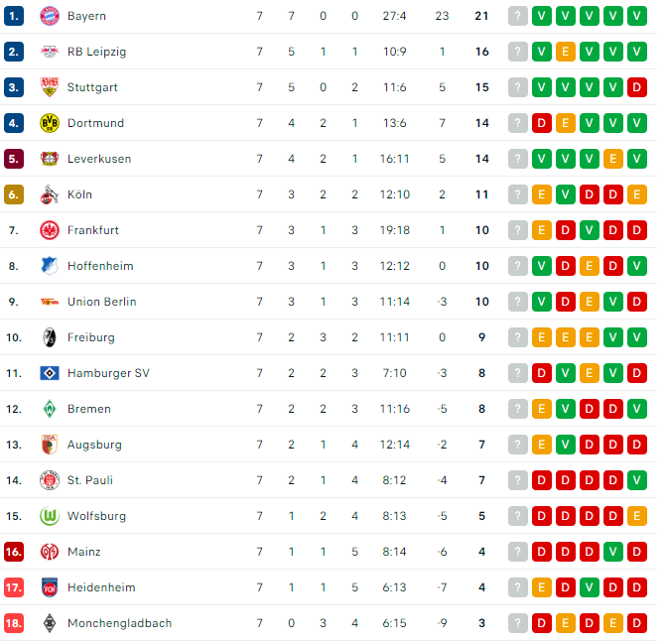Click the Frankfurt eagle crest
Image resolution: width=666 pixels, height=644 pixels.
50,230
